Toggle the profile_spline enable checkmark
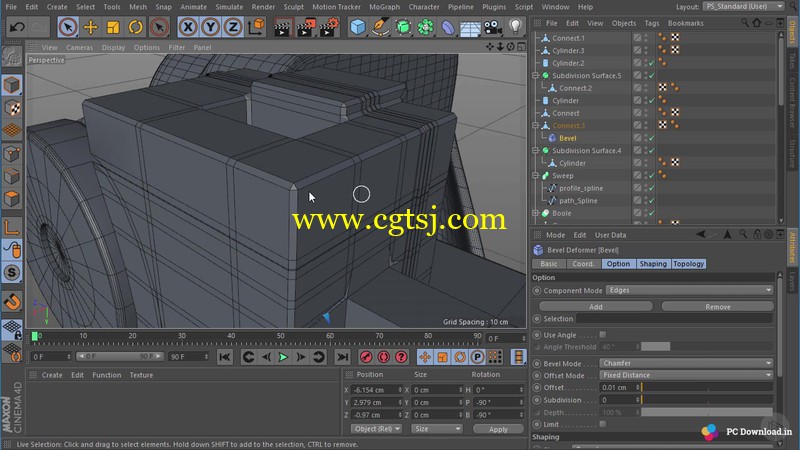This screenshot has height=450, width=800. coord(652,188)
